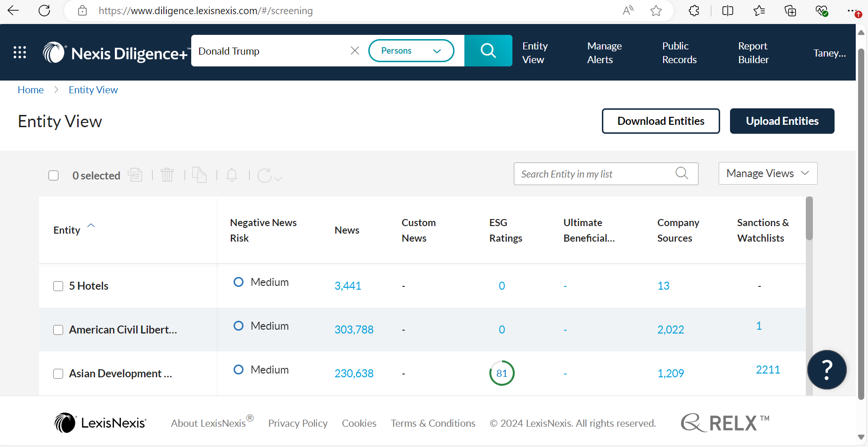This screenshot has height=447, width=868.
Task: Open ESG rating 81 circle
Action: pyautogui.click(x=502, y=373)
